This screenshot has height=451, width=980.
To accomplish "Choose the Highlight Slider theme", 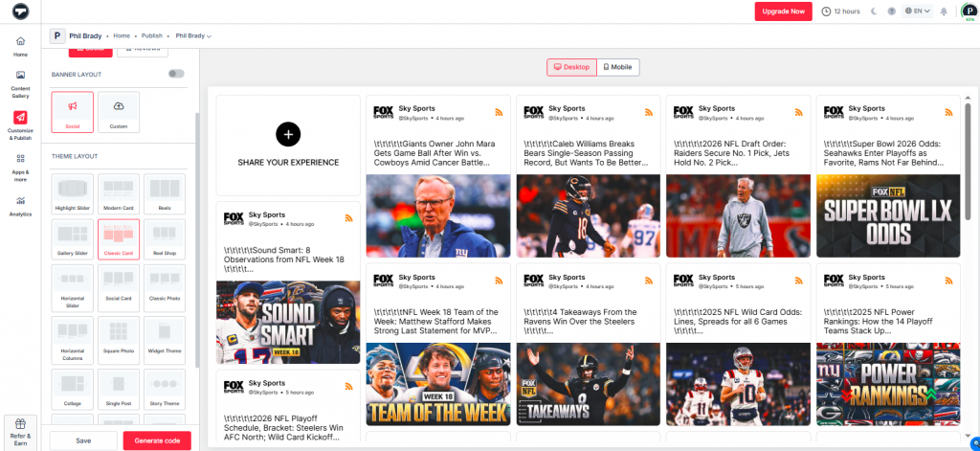I will pyautogui.click(x=73, y=194).
